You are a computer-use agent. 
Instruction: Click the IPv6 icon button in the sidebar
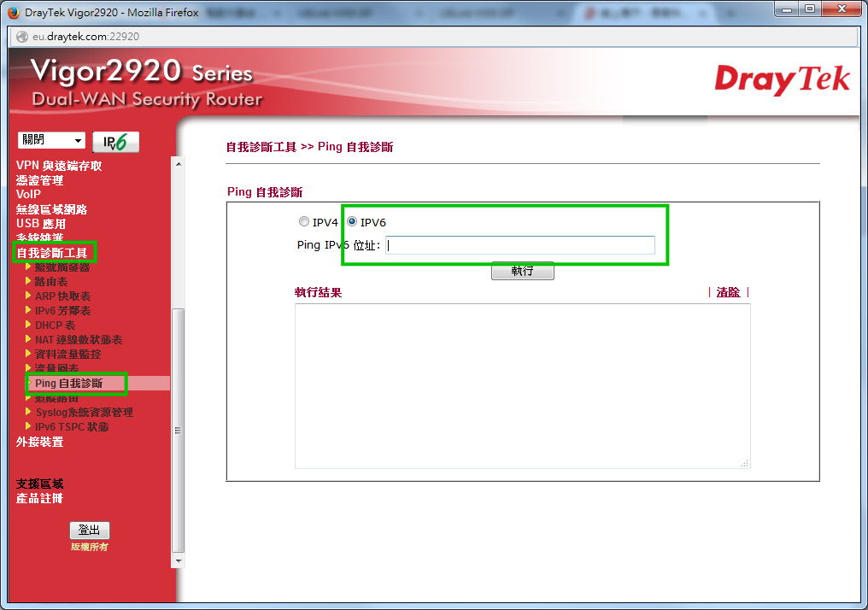115,142
